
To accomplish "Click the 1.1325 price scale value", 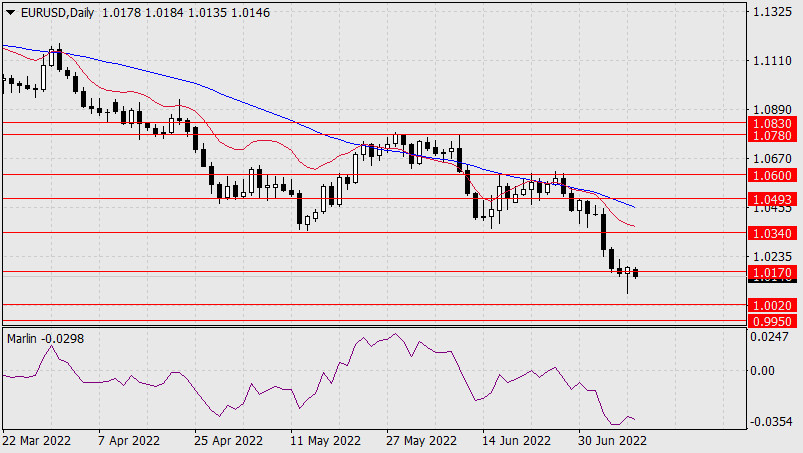I will (773, 11).
